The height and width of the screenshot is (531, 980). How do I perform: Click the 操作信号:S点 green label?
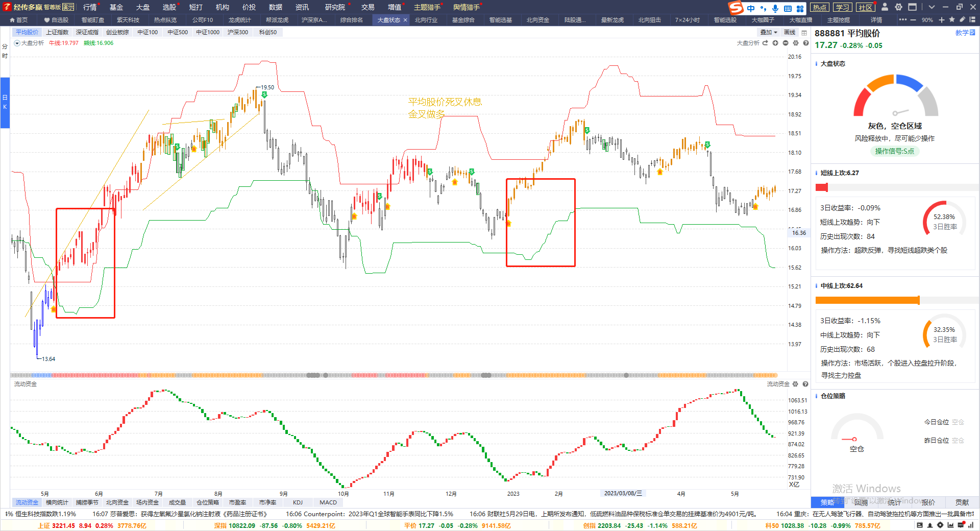894,151
